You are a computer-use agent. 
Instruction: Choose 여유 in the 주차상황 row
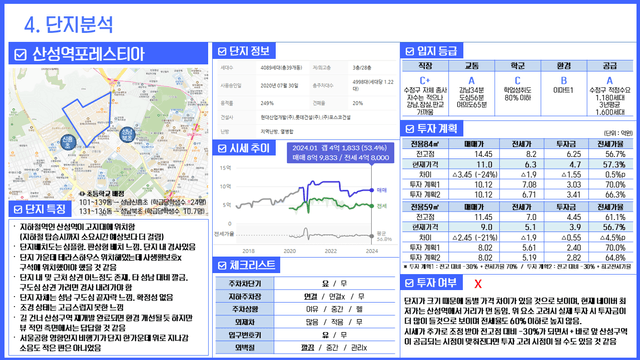(x=312, y=309)
